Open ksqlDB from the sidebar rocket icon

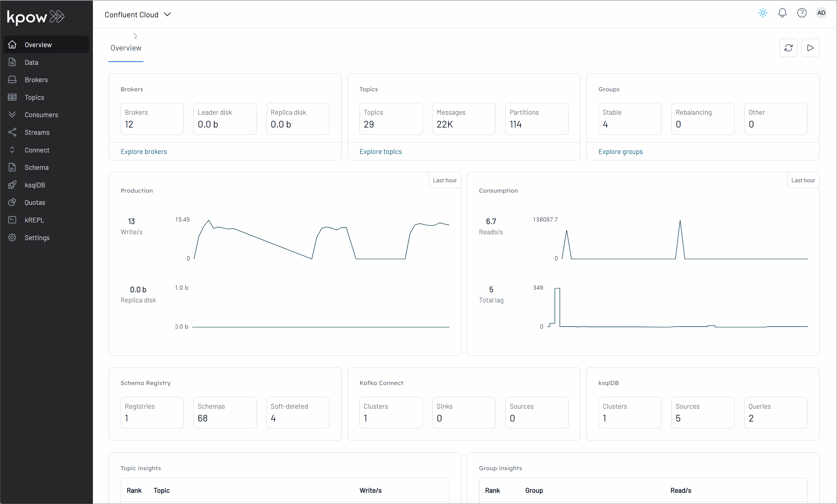12,185
